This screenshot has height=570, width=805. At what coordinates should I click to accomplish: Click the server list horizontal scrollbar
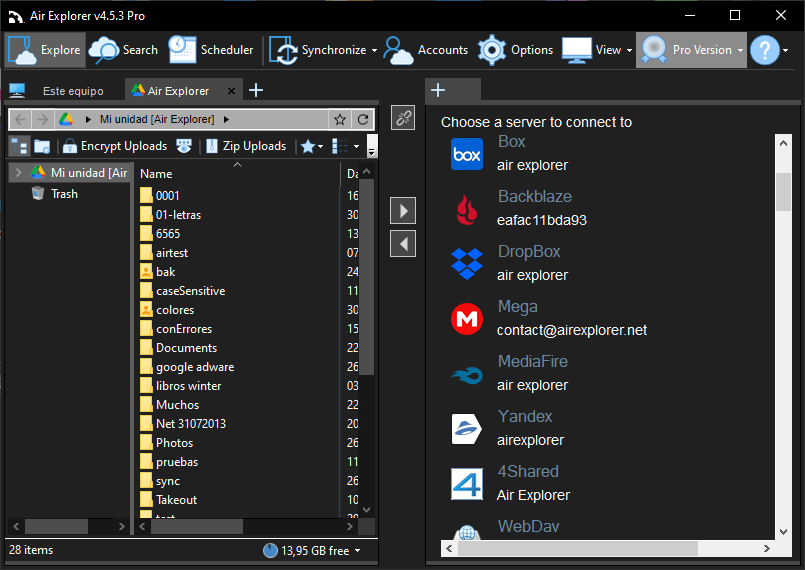(x=578, y=548)
